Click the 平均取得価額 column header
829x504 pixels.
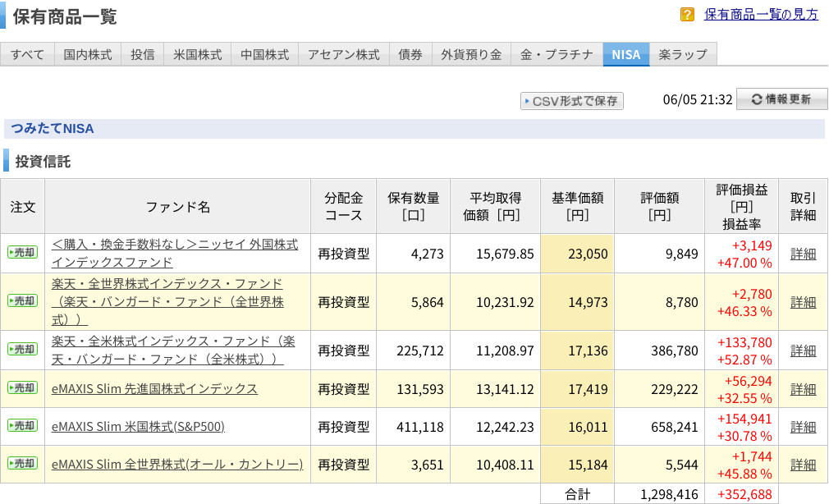(x=495, y=206)
